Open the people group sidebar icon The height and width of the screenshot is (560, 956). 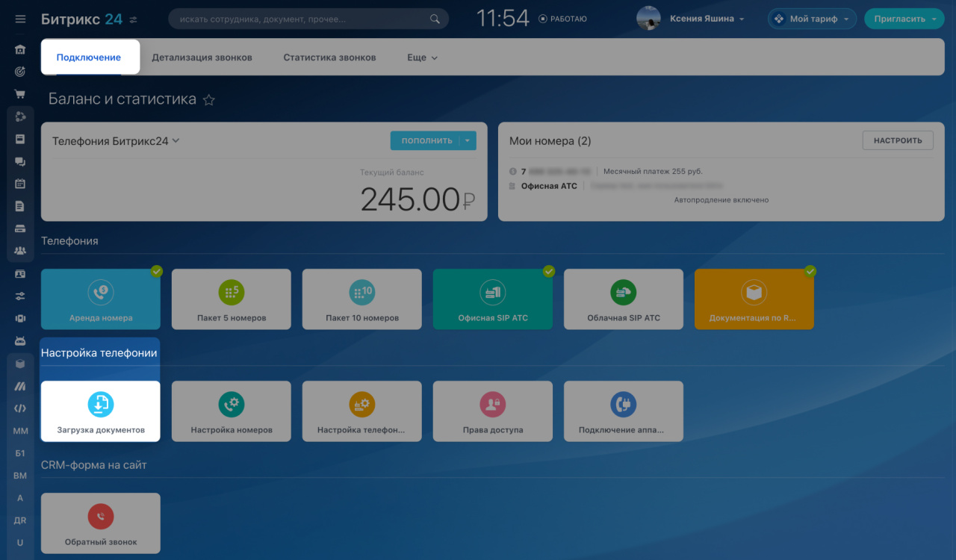point(20,251)
